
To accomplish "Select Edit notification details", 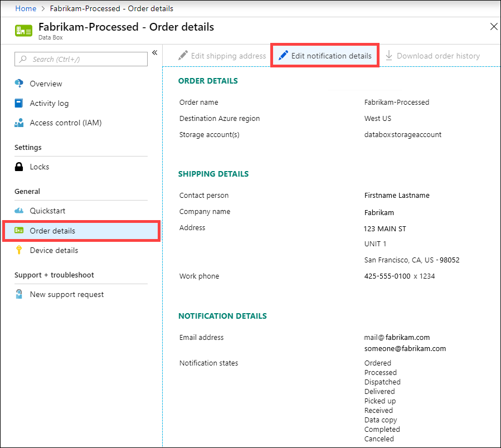I will pos(325,55).
